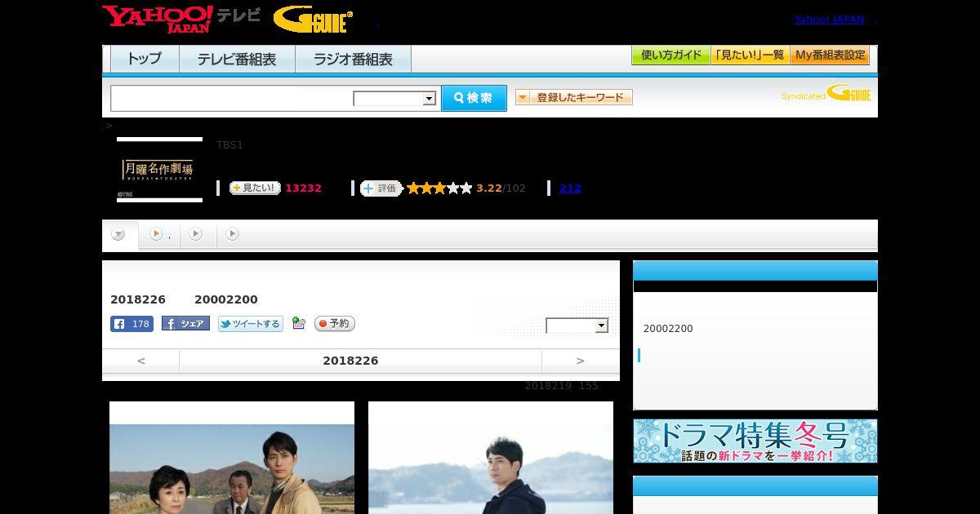The width and height of the screenshot is (980, 514).
Task: Open the 月曜名作劇場 program thumbnail
Action: tap(159, 170)
